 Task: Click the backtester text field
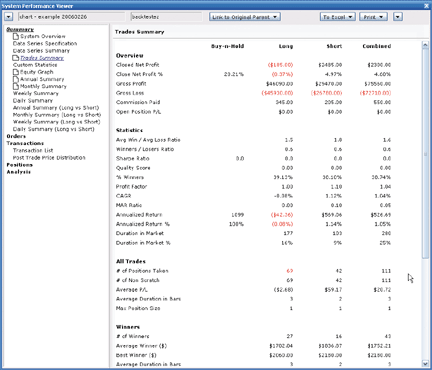(x=166, y=17)
